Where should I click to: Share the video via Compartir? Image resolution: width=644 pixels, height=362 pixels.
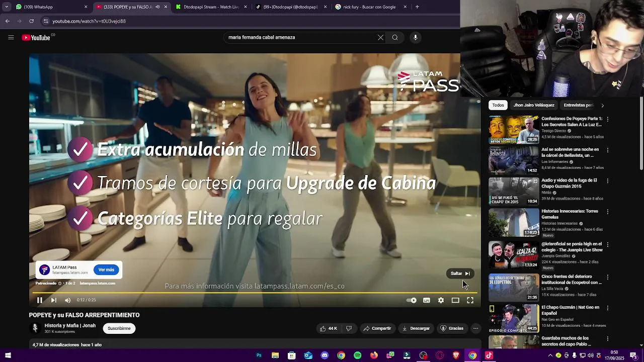coord(377,328)
